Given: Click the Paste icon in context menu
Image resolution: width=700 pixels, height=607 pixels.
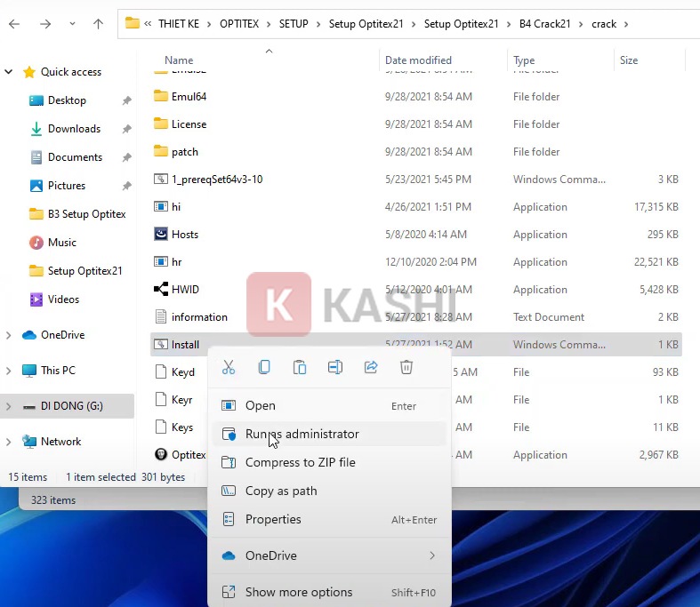Looking at the screenshot, I should 300,367.
